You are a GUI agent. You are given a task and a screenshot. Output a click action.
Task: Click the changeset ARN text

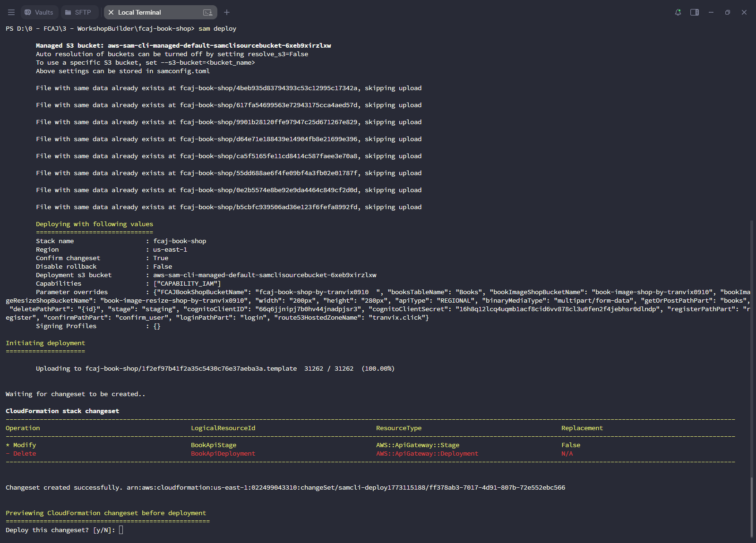[346, 487]
